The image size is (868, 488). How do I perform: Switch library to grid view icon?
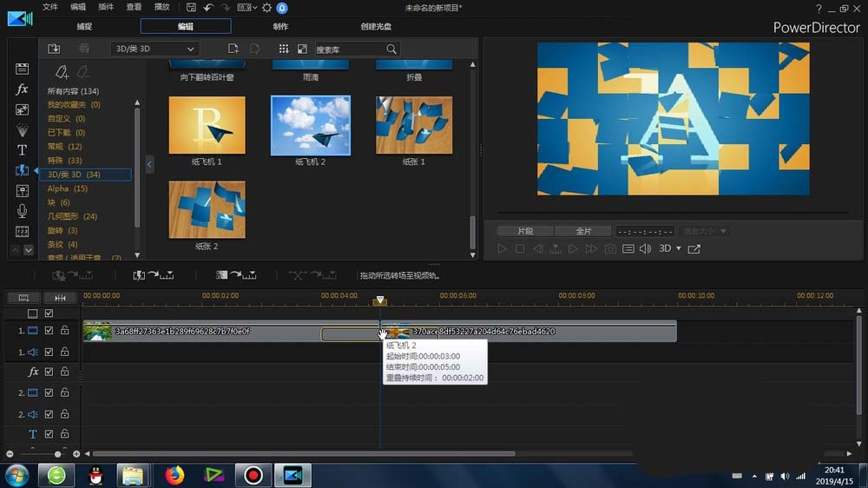(x=284, y=49)
